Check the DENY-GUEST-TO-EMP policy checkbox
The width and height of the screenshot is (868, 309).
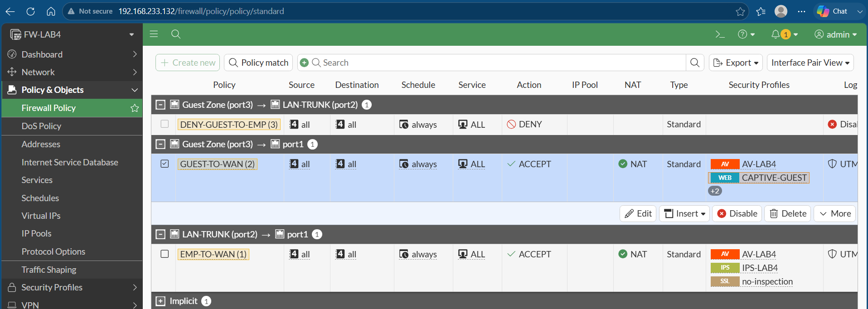[x=165, y=124]
